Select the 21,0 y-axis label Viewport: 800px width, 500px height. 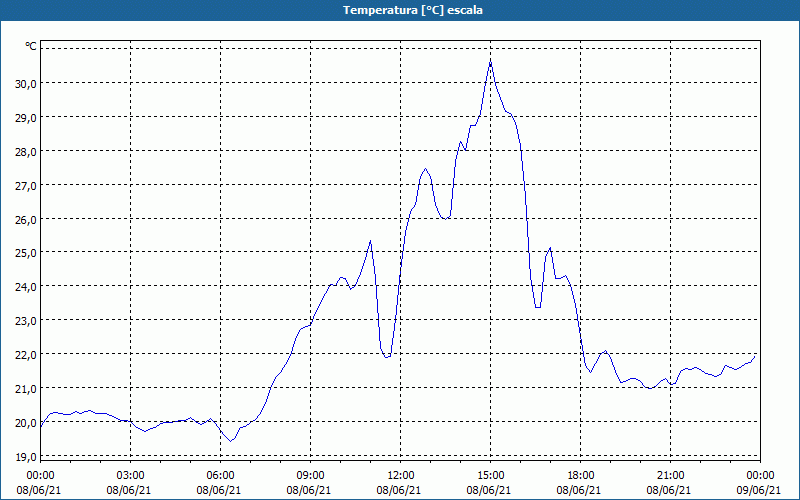pos(26,389)
